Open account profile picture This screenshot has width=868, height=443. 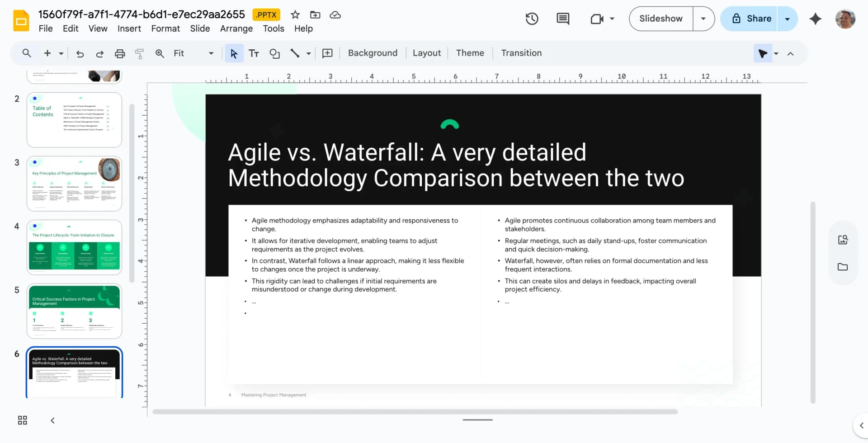(845, 19)
